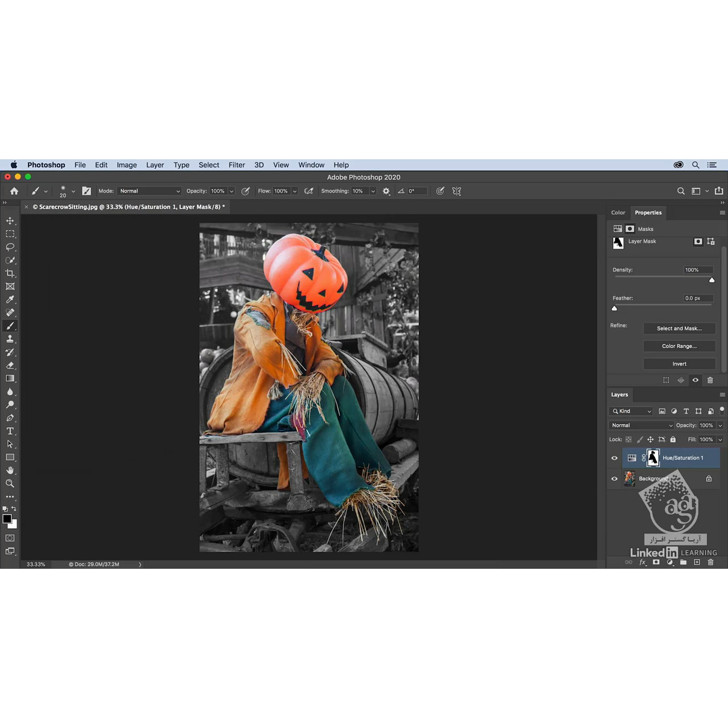Select the Gradient tool
This screenshot has height=728, width=728.
tap(10, 379)
